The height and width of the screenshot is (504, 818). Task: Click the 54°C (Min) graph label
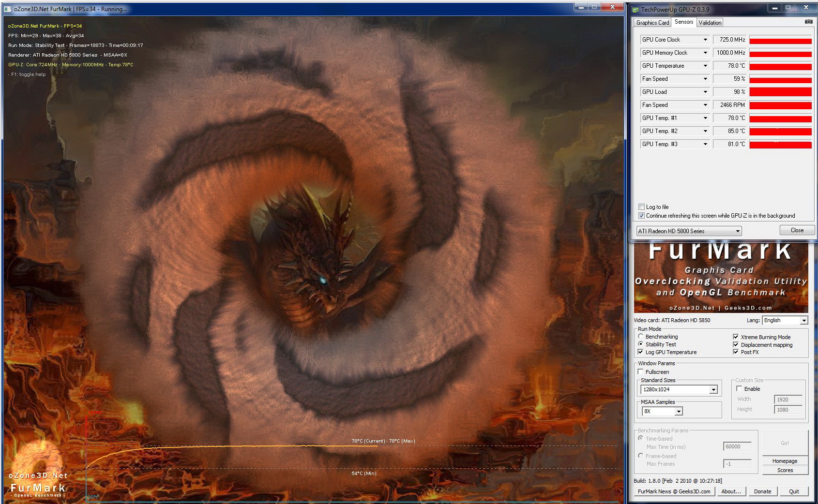pyautogui.click(x=364, y=474)
